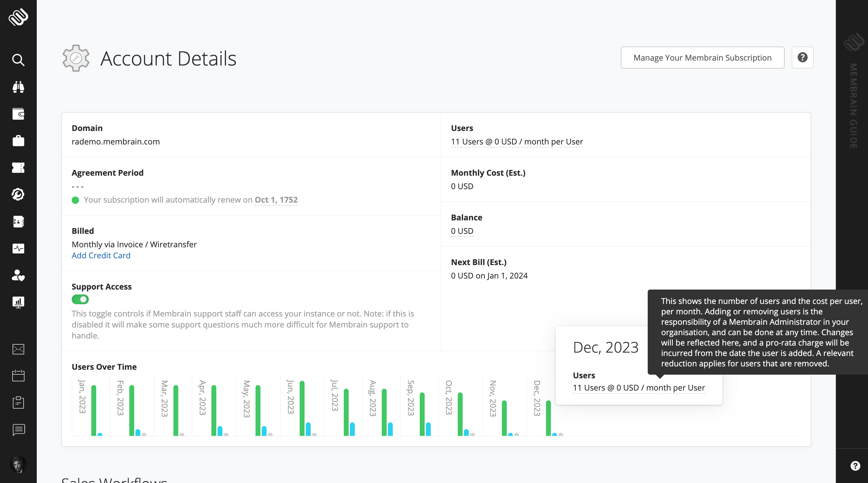Open the presentation chart reports icon

click(x=18, y=302)
